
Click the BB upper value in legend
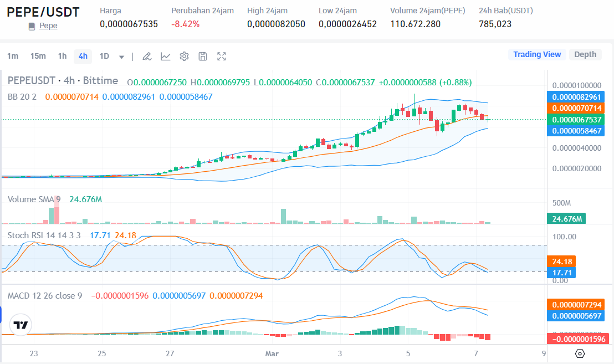129,96
